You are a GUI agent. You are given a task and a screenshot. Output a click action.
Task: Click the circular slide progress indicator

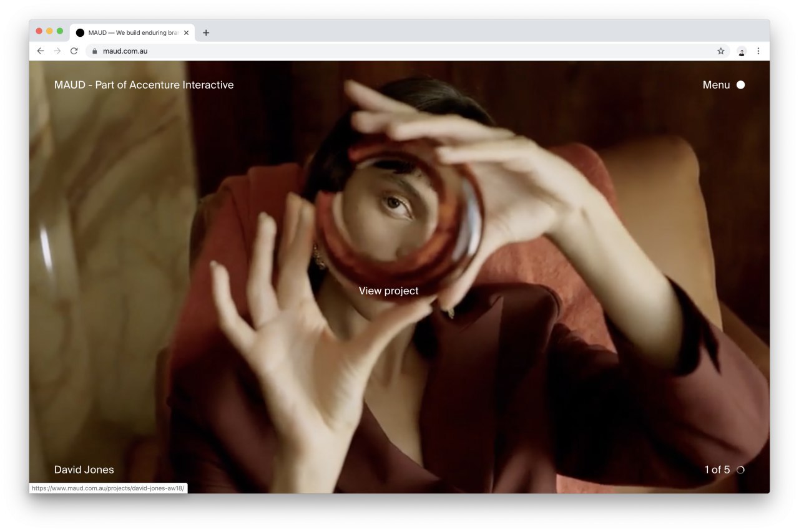point(740,470)
